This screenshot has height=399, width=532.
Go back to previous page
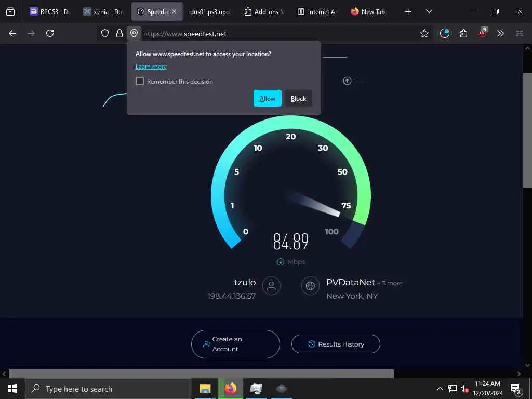(12, 33)
